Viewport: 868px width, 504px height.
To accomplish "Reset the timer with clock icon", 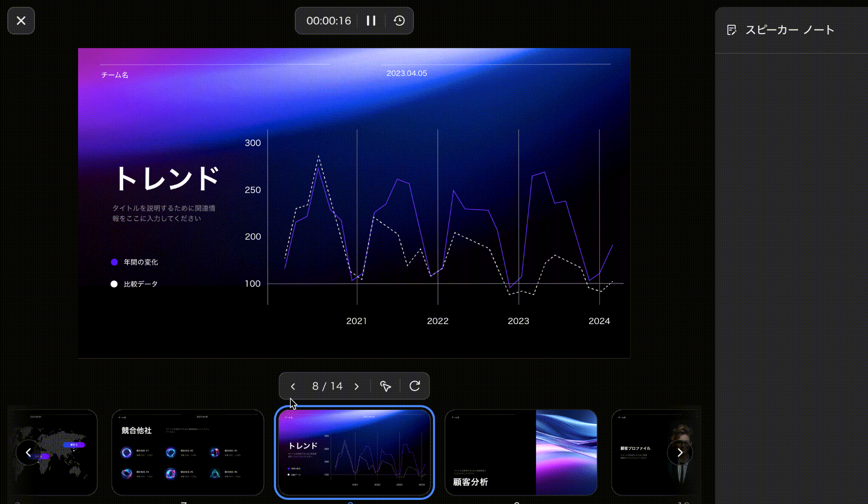I will click(399, 21).
